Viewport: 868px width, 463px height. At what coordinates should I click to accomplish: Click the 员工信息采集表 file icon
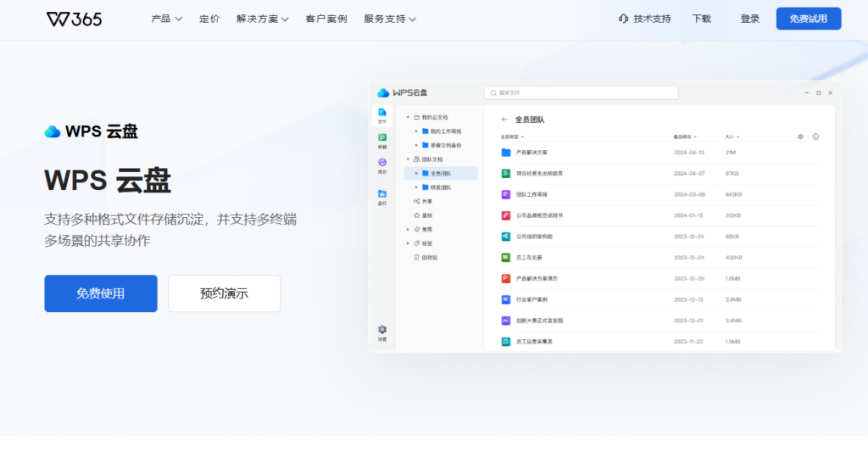point(506,342)
